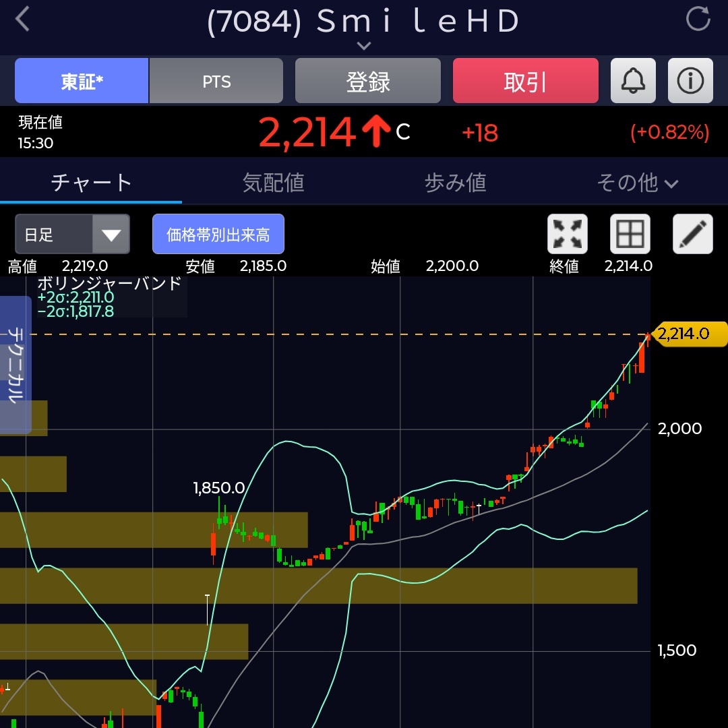728x728 pixels.
Task: Tap the +2σ:2,211.0 Bollinger value
Action: [75, 297]
